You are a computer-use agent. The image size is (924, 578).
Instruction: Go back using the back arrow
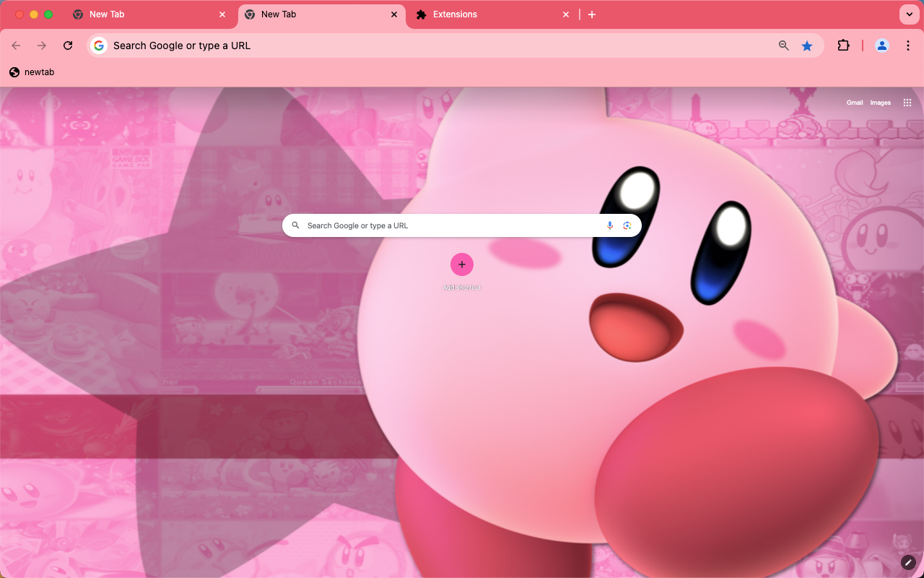(x=16, y=46)
